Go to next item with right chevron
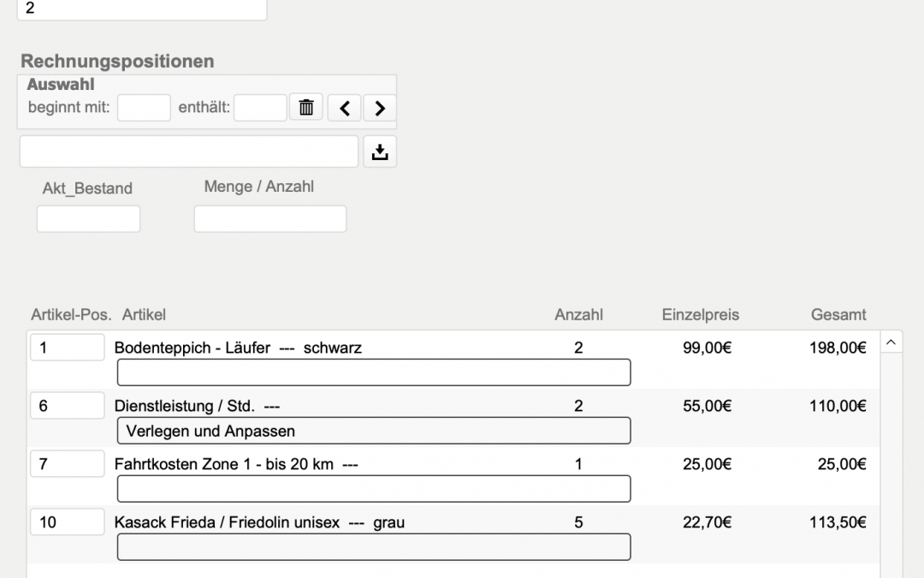 pyautogui.click(x=379, y=108)
